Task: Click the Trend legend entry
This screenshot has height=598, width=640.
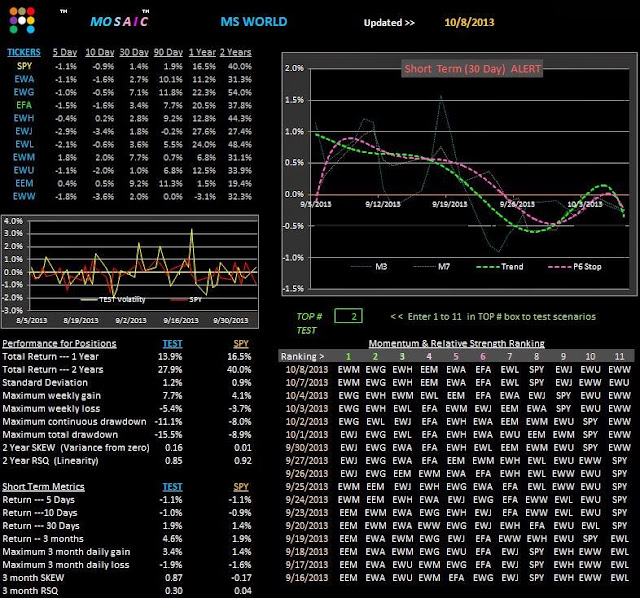Action: 500,267
